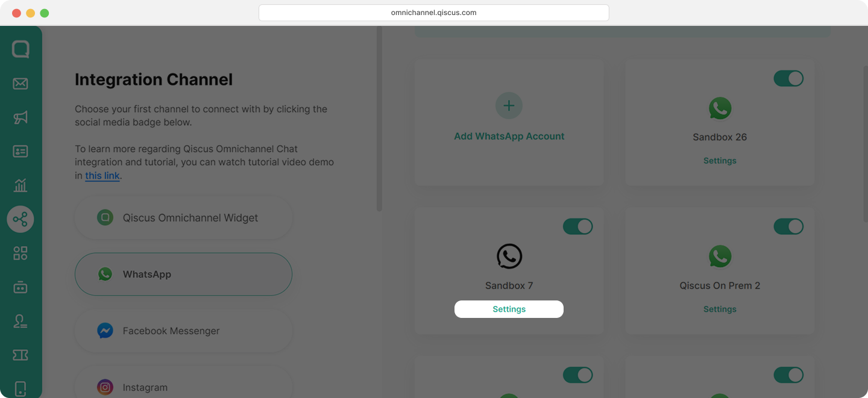Screen dimensions: 868x398
Task: Select the Qiscus Omnichannel Widget channel
Action: [183, 218]
